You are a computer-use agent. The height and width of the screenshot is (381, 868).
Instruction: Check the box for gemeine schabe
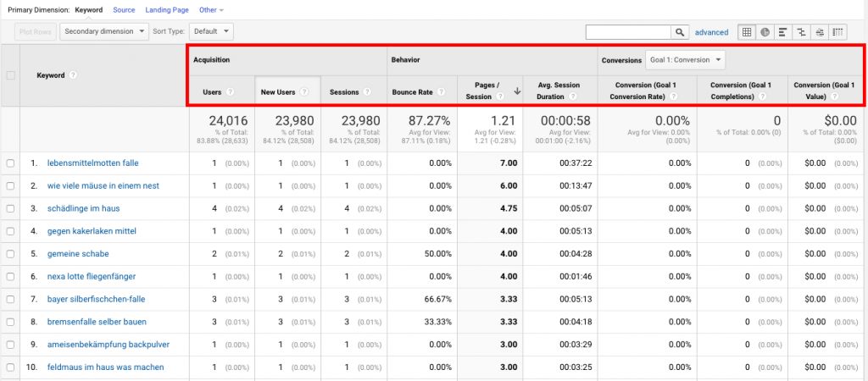point(10,254)
